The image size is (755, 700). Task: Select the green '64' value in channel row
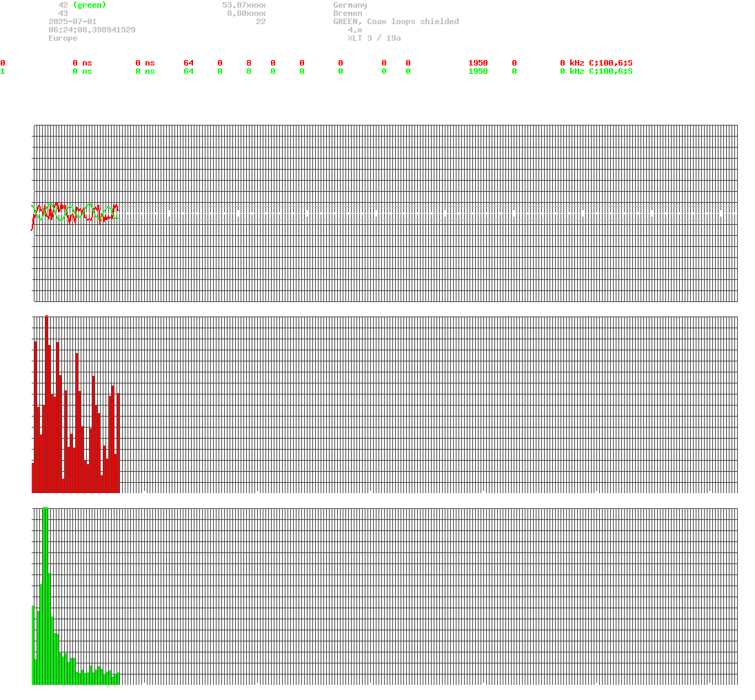(189, 71)
